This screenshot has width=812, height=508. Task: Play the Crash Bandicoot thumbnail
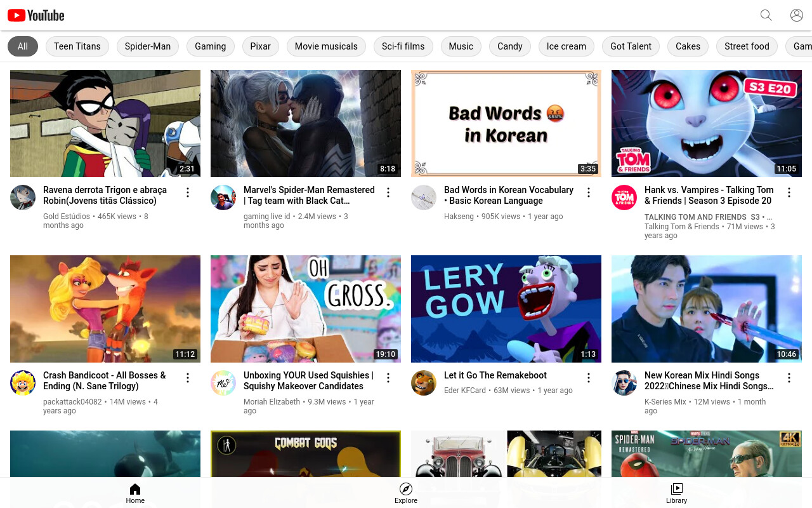(105, 309)
